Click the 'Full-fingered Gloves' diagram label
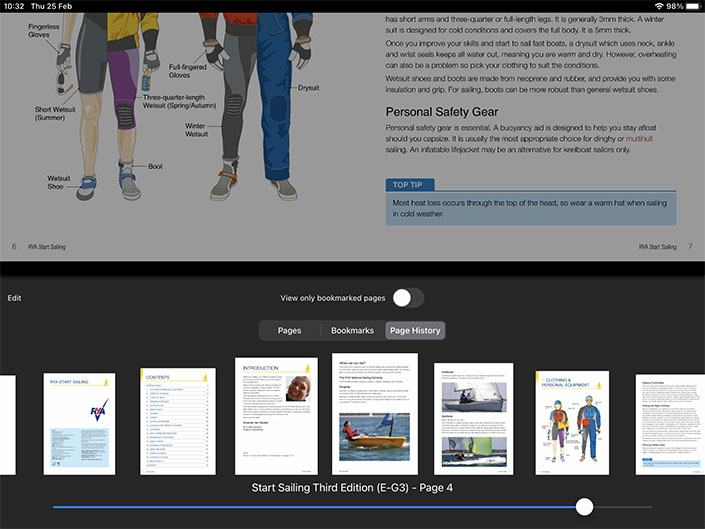 pyautogui.click(x=187, y=71)
